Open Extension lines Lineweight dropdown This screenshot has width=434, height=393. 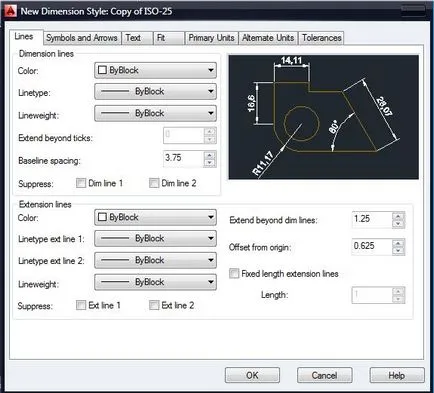pos(155,282)
